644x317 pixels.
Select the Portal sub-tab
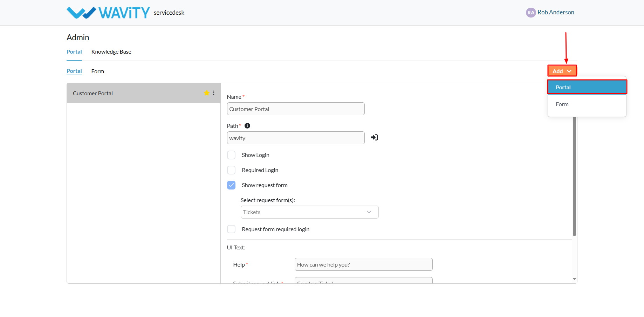74,71
